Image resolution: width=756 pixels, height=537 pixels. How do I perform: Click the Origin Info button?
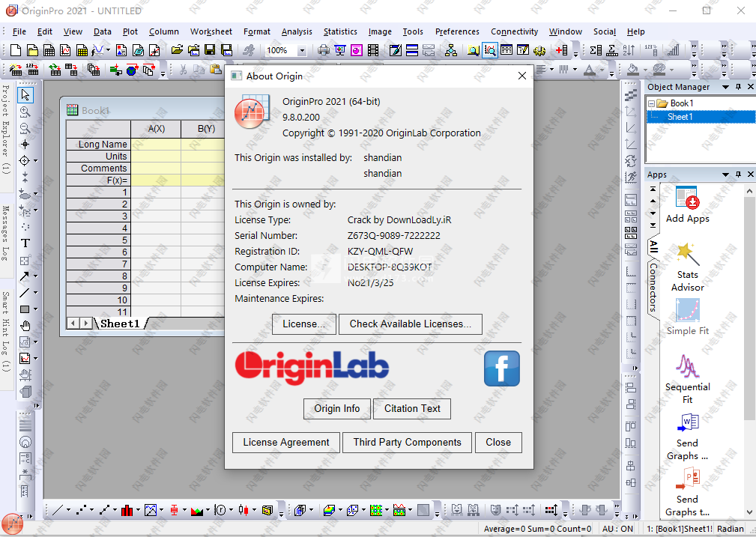tap(337, 409)
